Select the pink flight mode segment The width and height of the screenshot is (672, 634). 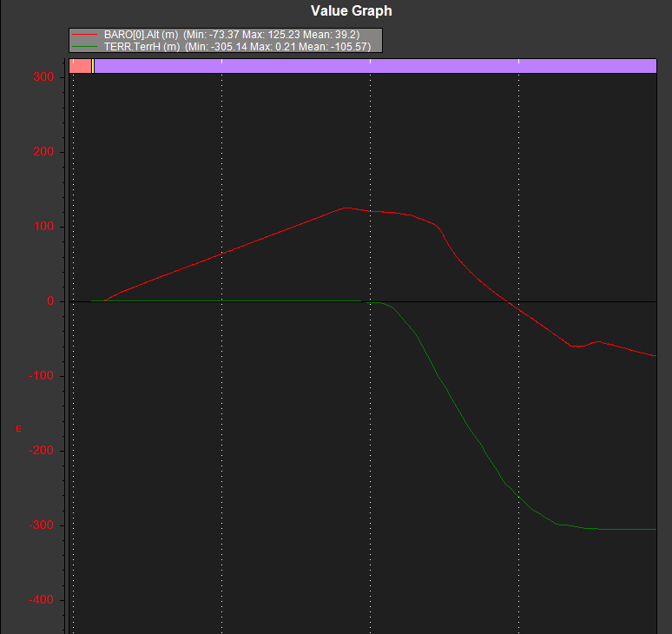click(x=80, y=66)
